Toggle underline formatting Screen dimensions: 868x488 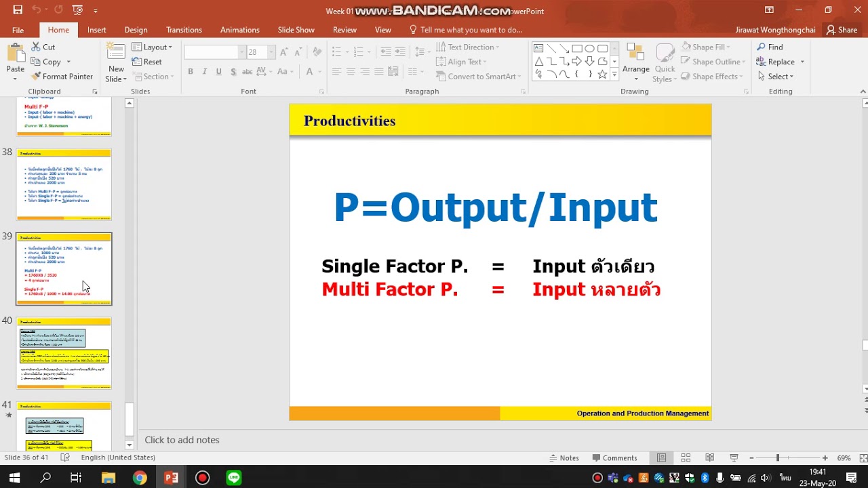[218, 72]
